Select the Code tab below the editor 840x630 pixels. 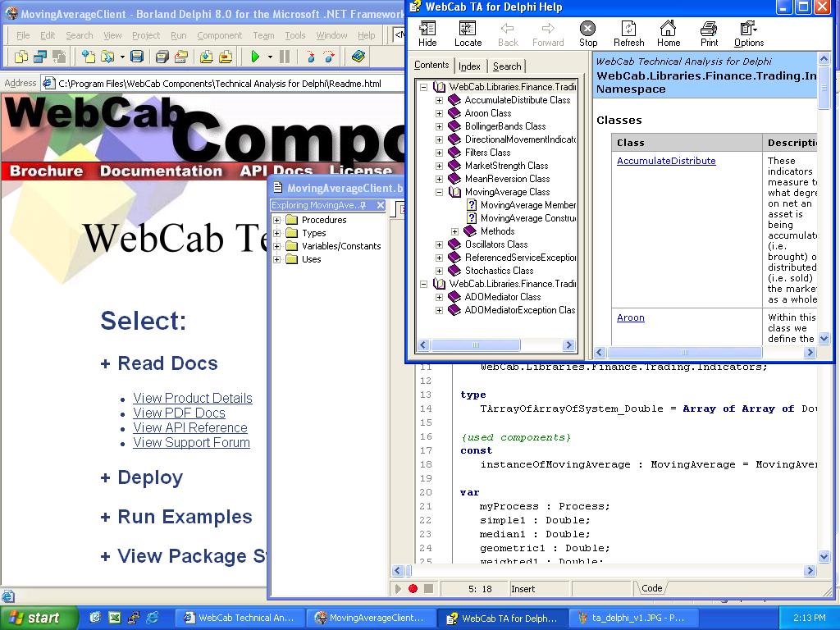[x=652, y=588]
